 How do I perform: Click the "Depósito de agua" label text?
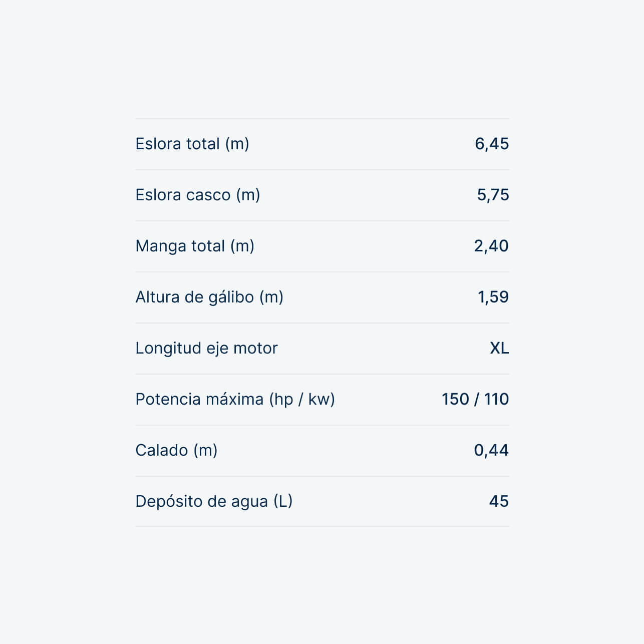pos(201,501)
